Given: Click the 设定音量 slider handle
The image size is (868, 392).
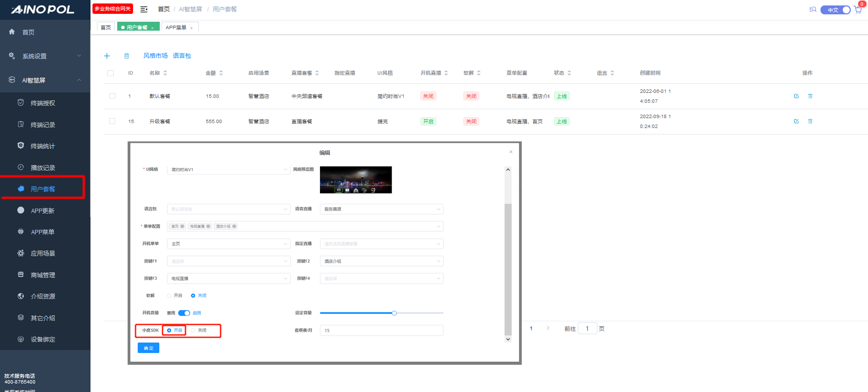Looking at the screenshot, I should tap(394, 313).
